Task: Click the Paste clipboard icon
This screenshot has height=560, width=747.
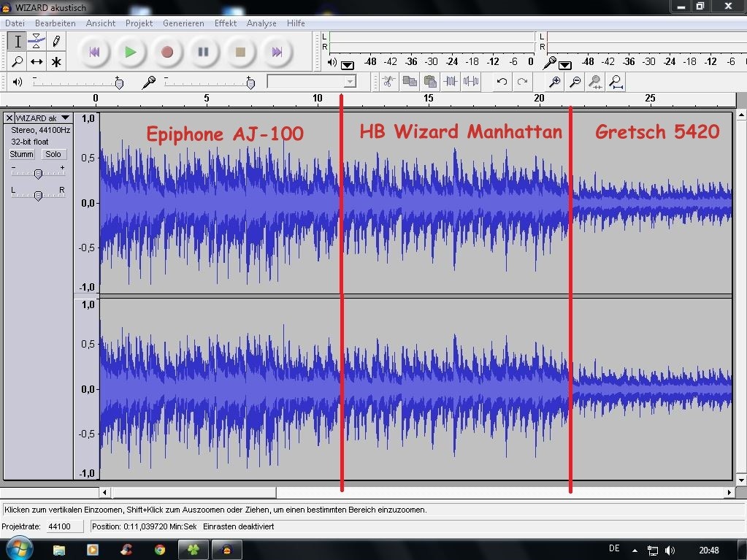Action: [430, 82]
